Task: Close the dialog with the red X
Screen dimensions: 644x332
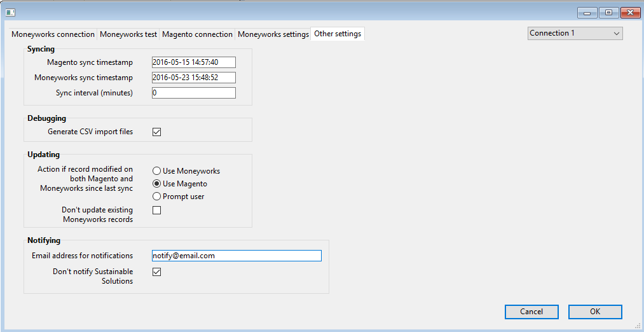Action: click(x=629, y=13)
